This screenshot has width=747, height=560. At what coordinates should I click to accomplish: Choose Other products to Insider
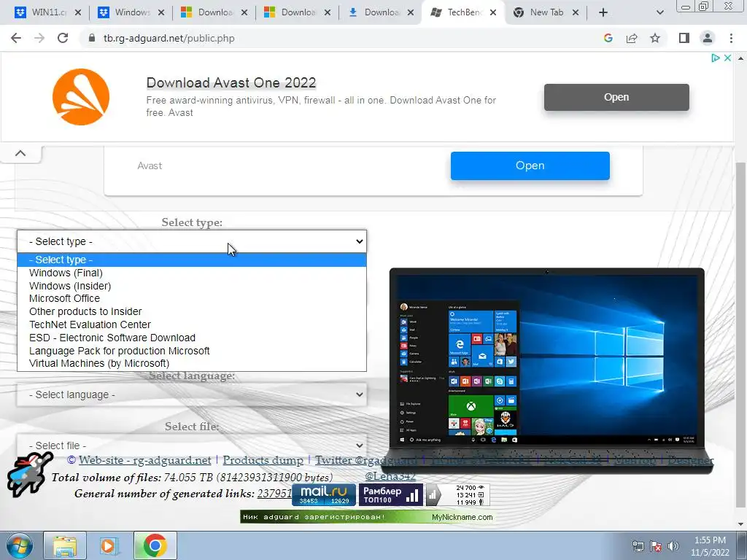(192, 311)
